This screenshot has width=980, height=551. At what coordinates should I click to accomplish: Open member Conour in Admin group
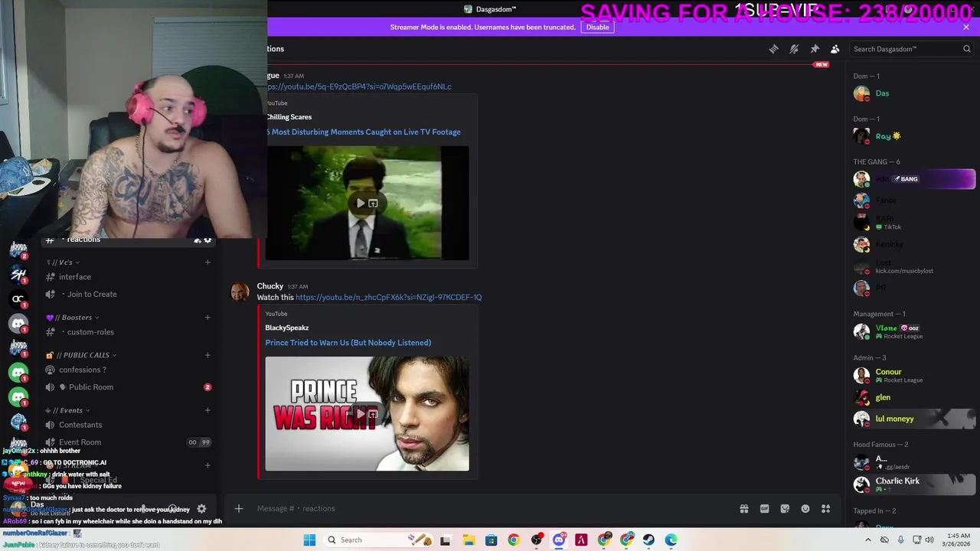coord(913,375)
